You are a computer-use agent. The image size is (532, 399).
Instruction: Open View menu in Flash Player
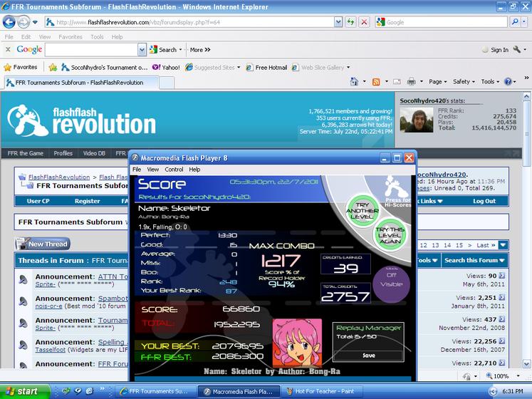point(152,169)
